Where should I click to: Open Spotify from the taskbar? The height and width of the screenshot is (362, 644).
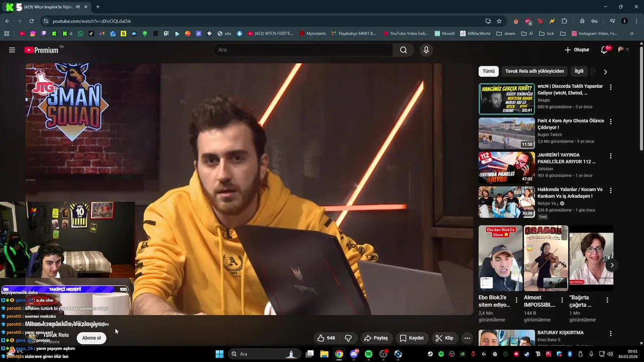pyautogui.click(x=368, y=354)
